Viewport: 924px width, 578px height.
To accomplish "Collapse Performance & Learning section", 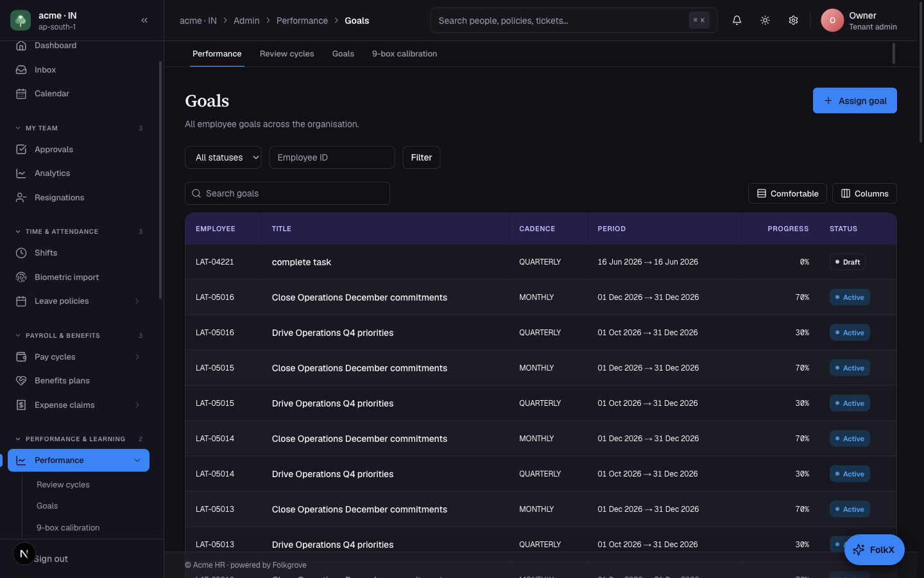I will 78,439.
